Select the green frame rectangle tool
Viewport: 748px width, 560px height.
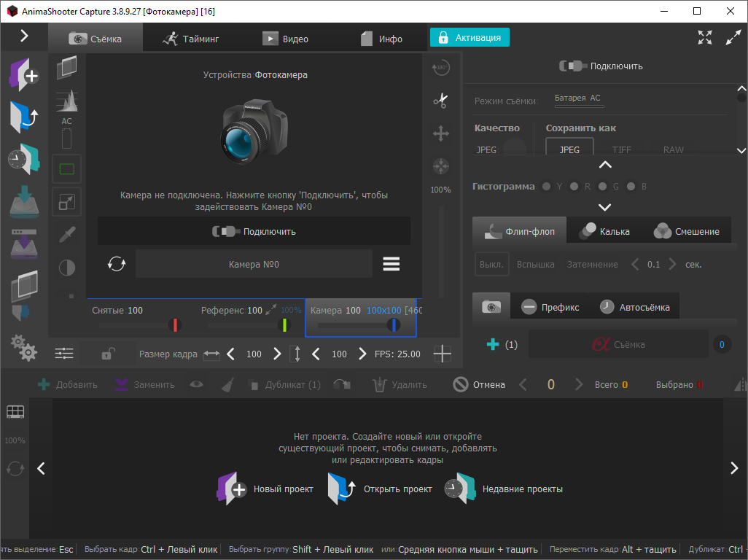[x=67, y=169]
